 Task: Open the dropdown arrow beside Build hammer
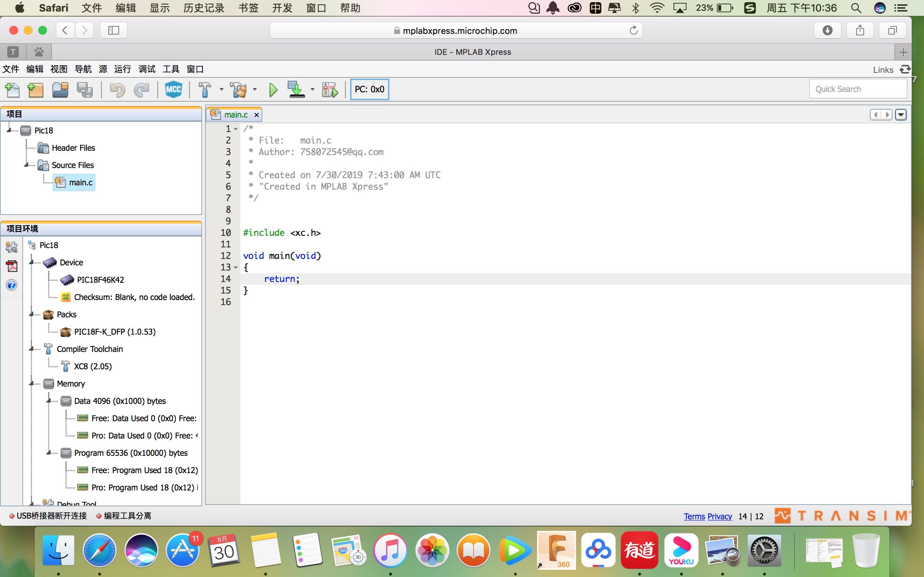[222, 90]
